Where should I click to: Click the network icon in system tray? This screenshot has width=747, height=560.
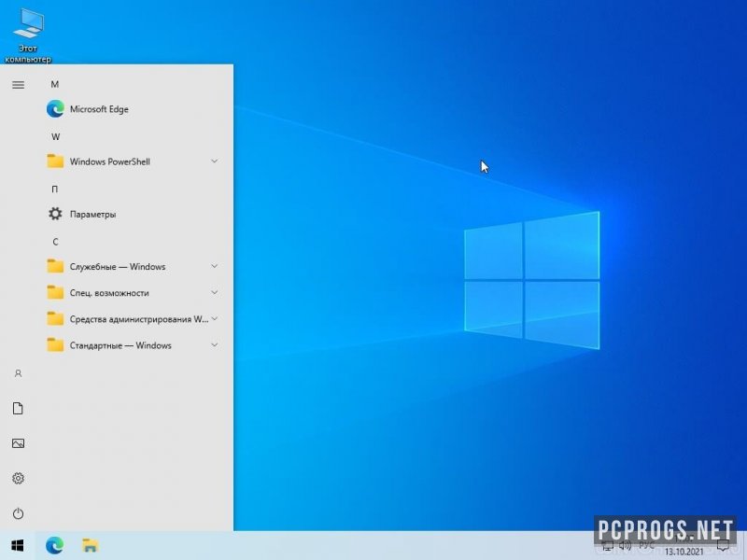tap(608, 546)
